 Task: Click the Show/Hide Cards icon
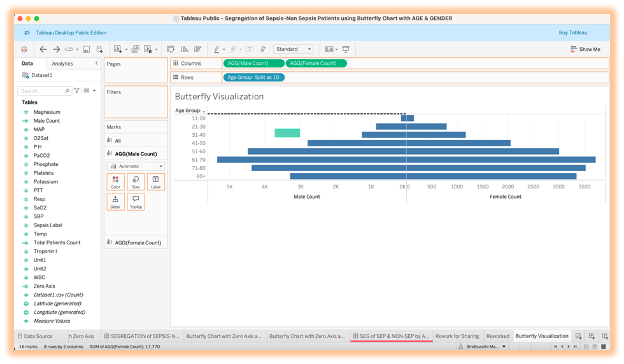[329, 50]
